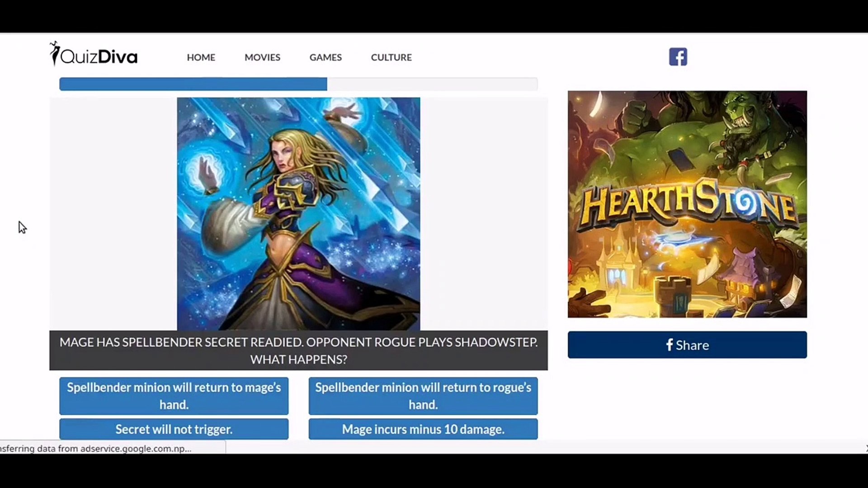The height and width of the screenshot is (488, 868).
Task: Open the CULTURE category
Action: 391,57
